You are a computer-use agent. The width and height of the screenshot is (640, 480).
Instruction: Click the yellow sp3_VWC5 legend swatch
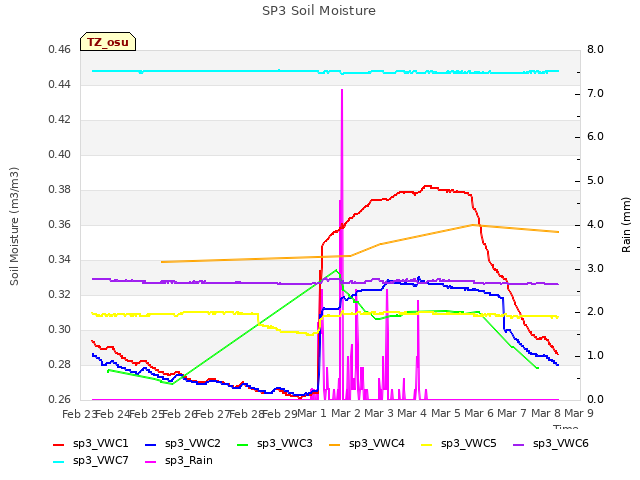pos(427,444)
